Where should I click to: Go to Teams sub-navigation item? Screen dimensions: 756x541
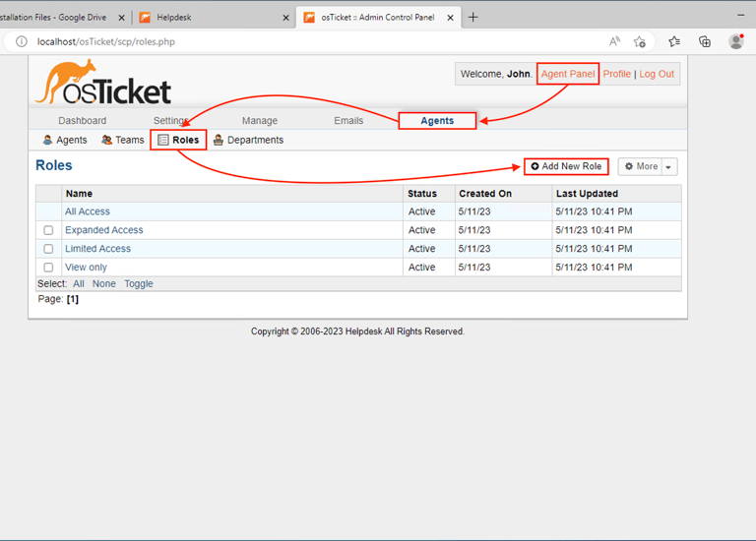(123, 140)
